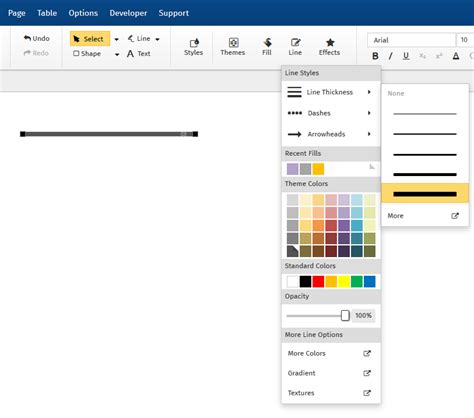The image size is (474, 418).
Task: Toggle Bold formatting
Action: 375,56
